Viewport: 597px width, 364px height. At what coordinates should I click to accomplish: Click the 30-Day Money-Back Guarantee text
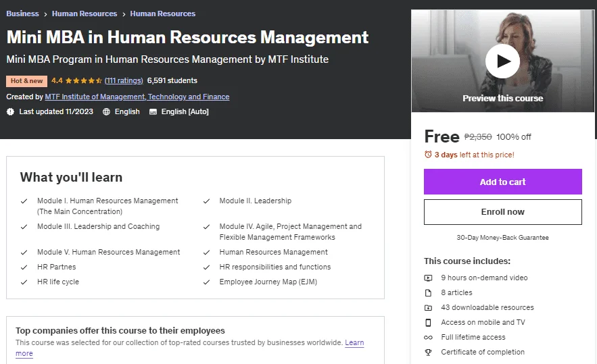tap(502, 237)
